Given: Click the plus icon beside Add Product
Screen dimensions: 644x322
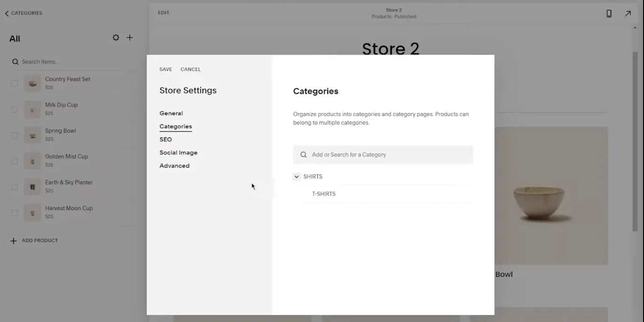Looking at the screenshot, I should tap(14, 241).
